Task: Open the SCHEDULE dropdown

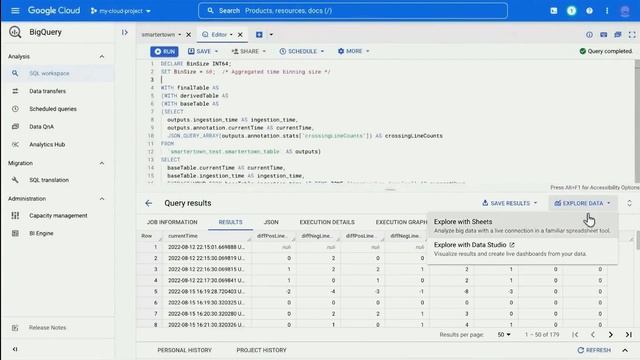Action: pos(302,51)
